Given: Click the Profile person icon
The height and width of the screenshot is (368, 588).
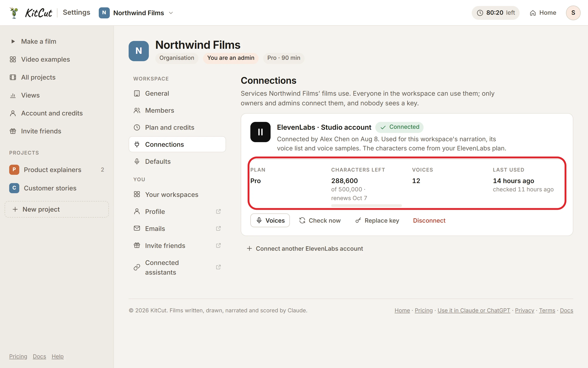Looking at the screenshot, I should click(137, 212).
